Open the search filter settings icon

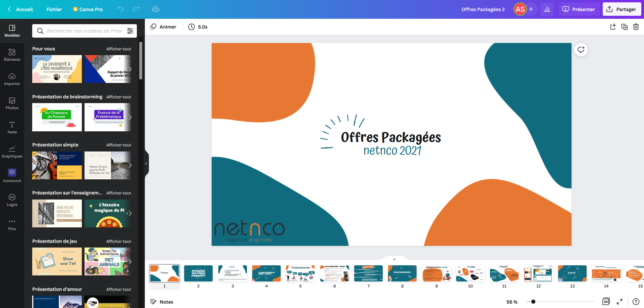(130, 31)
